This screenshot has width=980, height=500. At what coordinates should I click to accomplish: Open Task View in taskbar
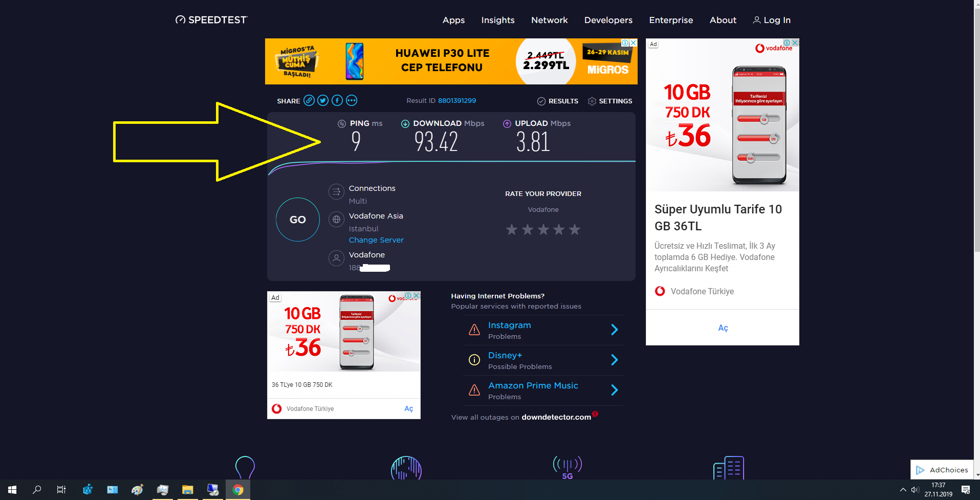(61, 490)
